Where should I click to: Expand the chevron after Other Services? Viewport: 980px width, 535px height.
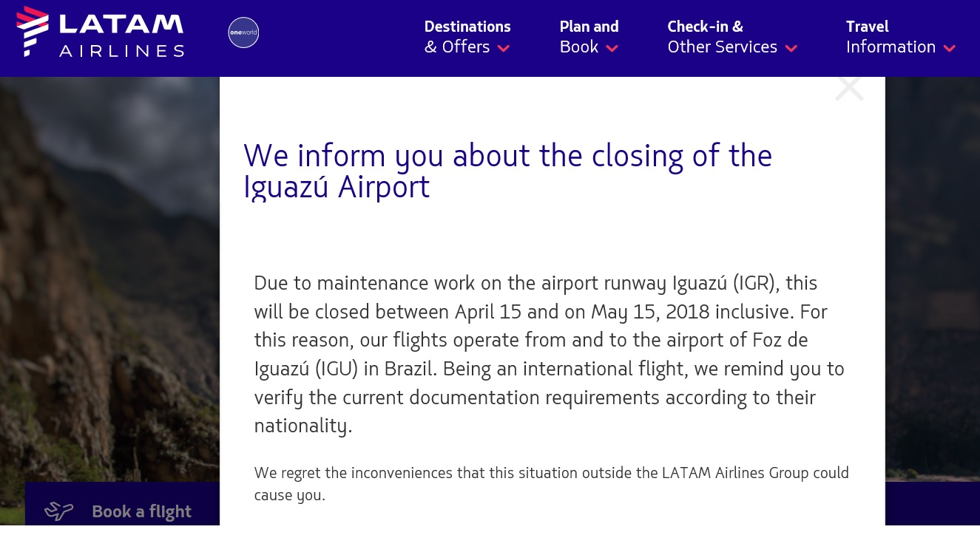791,49
